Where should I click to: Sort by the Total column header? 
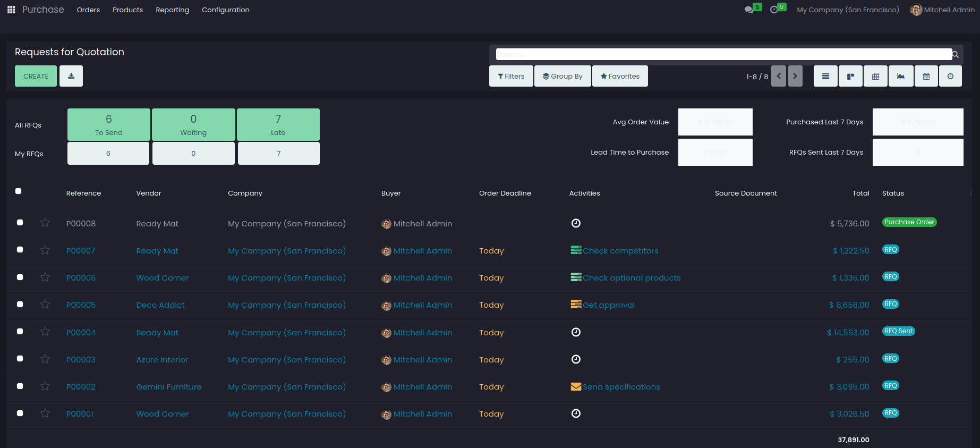point(861,193)
